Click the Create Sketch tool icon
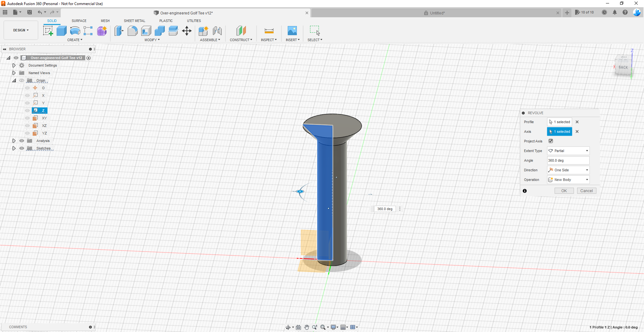The height and width of the screenshot is (332, 644). [x=48, y=31]
